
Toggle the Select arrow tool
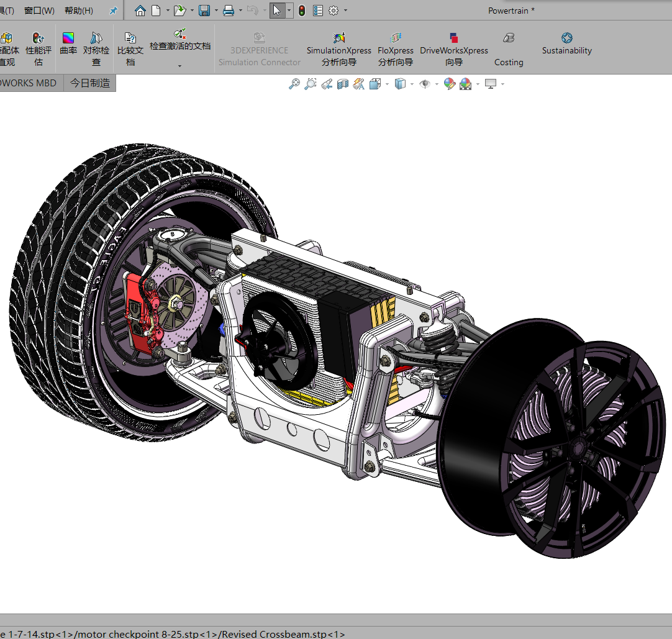tap(277, 11)
